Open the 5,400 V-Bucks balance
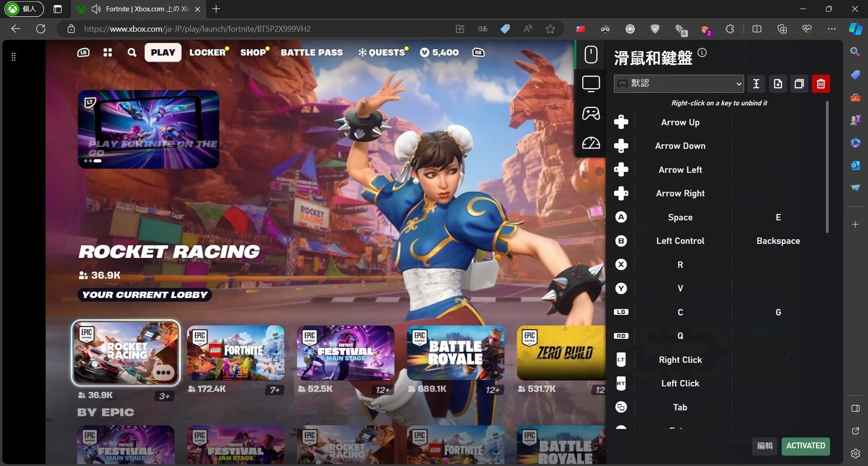 [439, 52]
